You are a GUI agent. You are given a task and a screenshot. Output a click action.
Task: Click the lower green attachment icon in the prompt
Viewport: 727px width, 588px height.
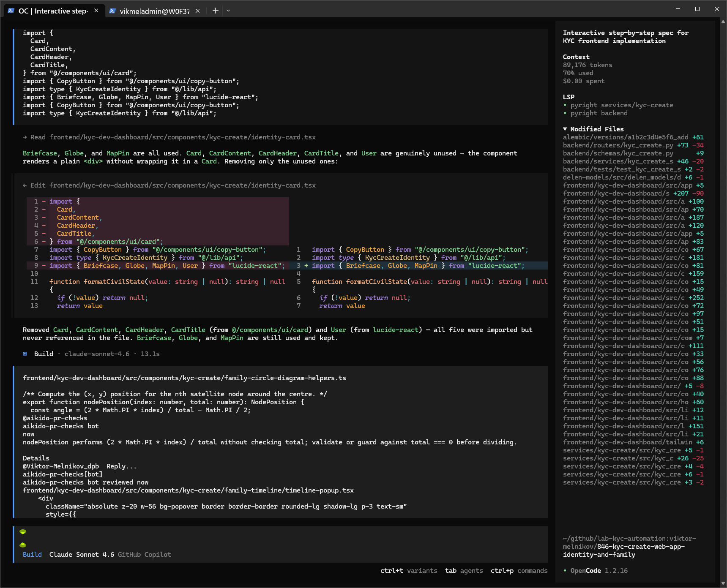coord(23,544)
